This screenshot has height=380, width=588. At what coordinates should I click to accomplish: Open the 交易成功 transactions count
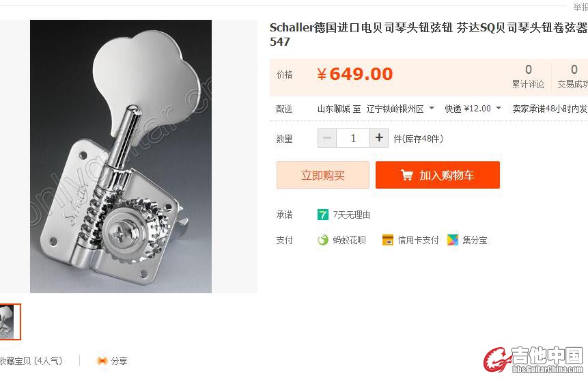[x=573, y=77]
